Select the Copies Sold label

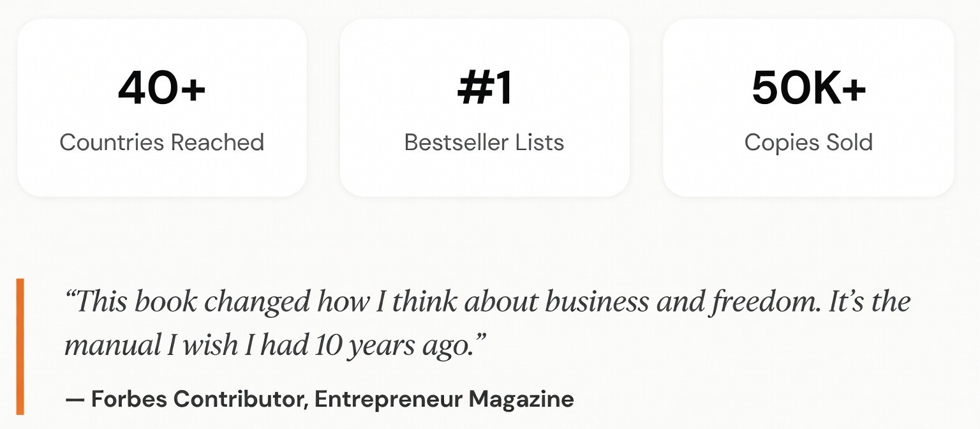(808, 142)
